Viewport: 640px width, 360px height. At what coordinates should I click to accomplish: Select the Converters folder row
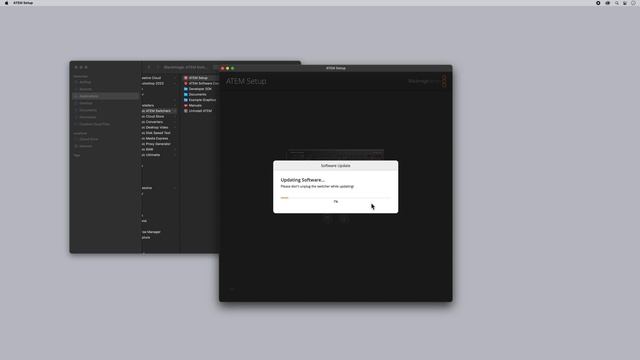click(159, 122)
